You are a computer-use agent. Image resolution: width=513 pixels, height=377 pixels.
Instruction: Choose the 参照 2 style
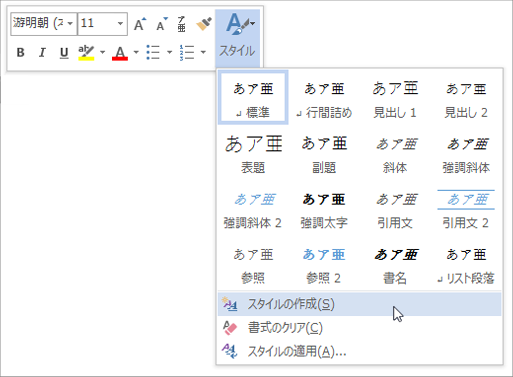[324, 264]
